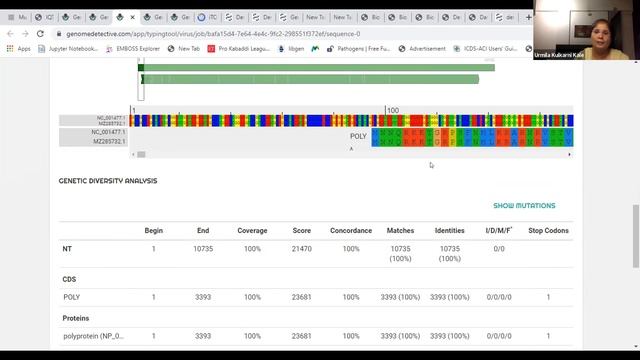
Task: Click the I/D/M/F column header
Action: click(499, 231)
